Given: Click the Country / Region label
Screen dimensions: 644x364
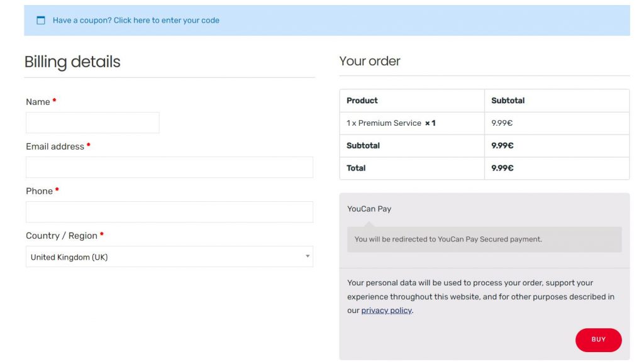Looking at the screenshot, I should coord(62,236).
